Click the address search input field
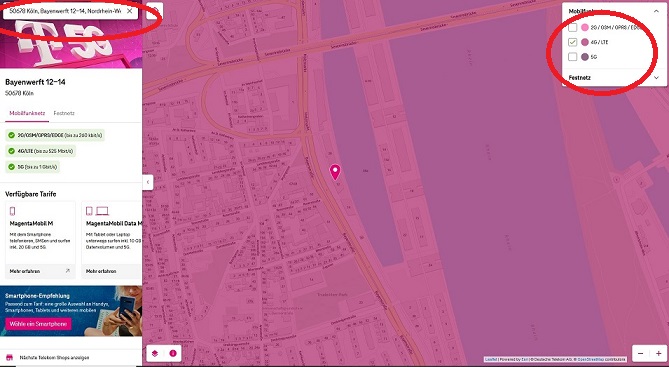Viewport: 669px width, 367px height. [65, 11]
